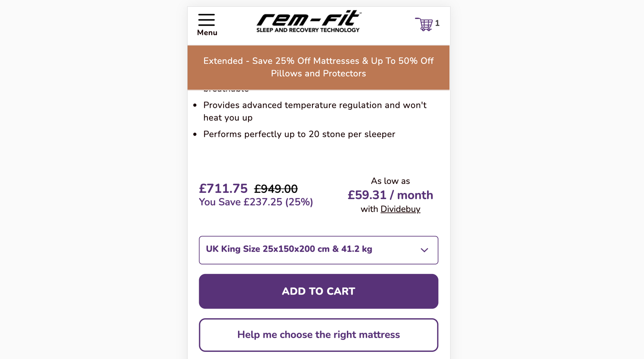
Task: Click the £59.31 / month financing text
Action: [390, 195]
